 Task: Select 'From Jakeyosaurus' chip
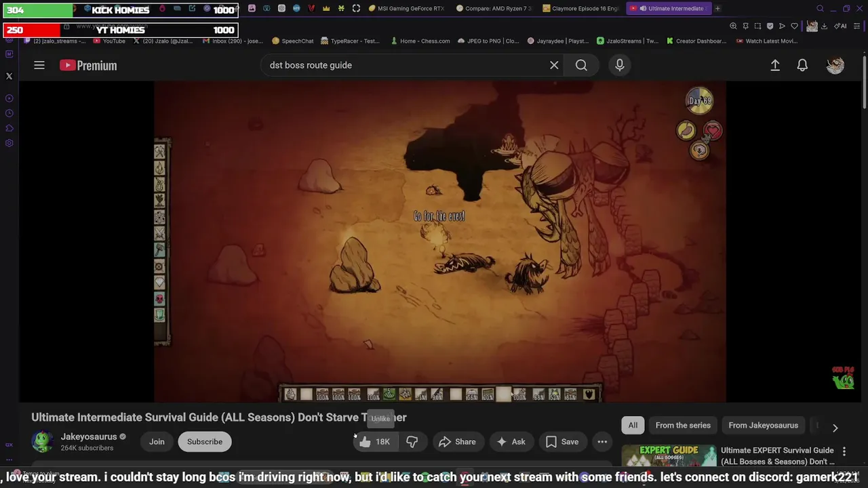point(763,425)
